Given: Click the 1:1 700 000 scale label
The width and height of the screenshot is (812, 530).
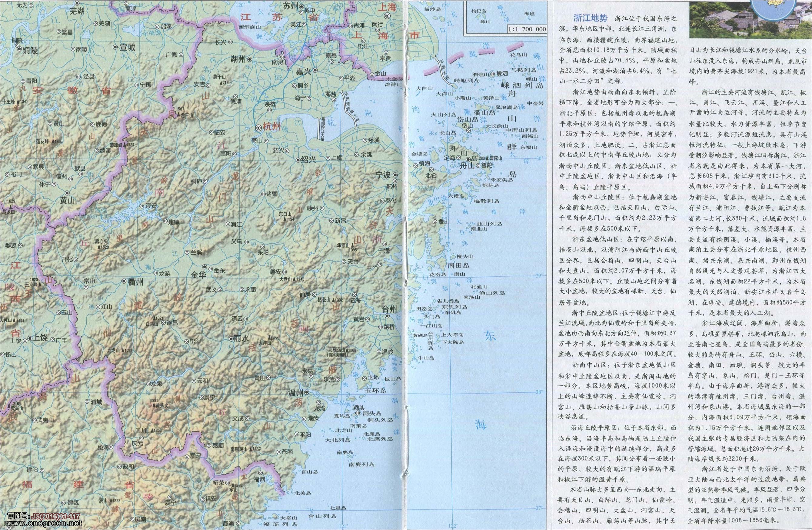Looking at the screenshot, I should click(527, 29).
